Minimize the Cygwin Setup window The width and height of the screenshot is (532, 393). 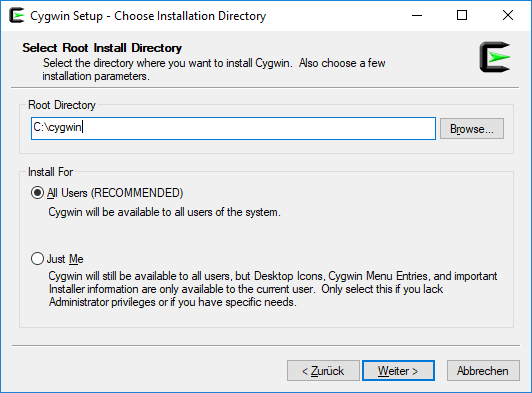417,16
